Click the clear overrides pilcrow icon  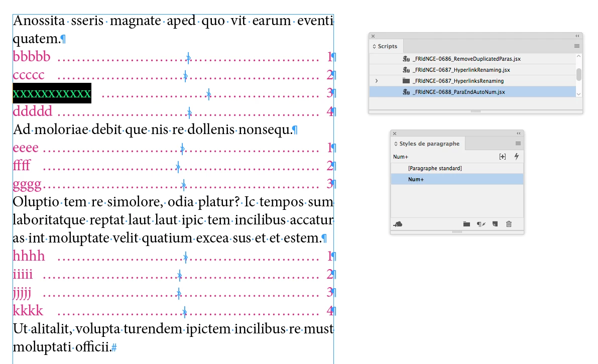click(481, 224)
